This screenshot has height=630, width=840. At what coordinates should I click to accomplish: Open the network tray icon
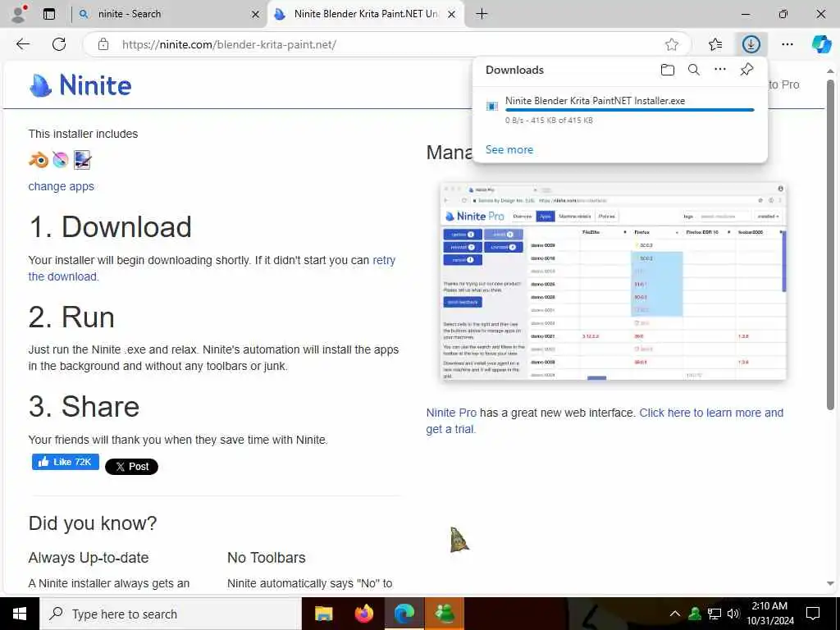[714, 614]
